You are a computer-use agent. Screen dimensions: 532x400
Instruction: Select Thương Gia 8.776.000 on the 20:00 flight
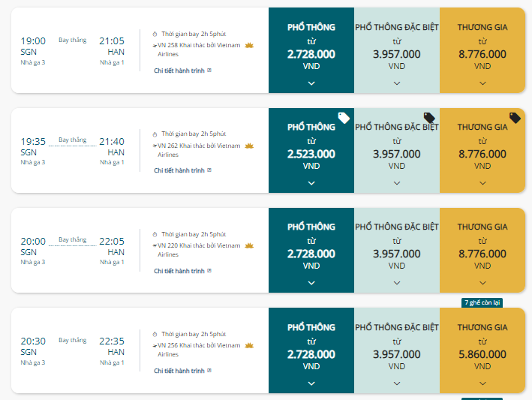click(x=482, y=251)
